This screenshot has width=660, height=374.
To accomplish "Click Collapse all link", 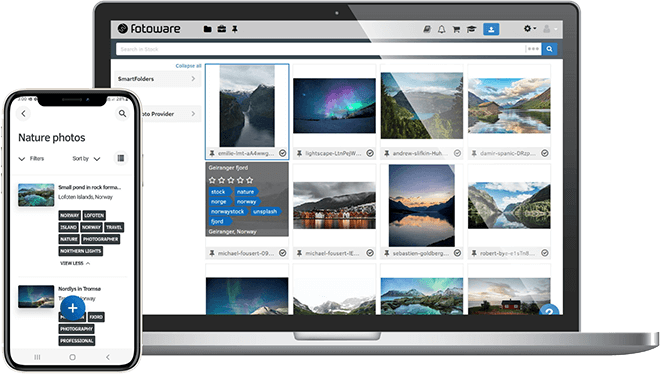I will (x=188, y=66).
